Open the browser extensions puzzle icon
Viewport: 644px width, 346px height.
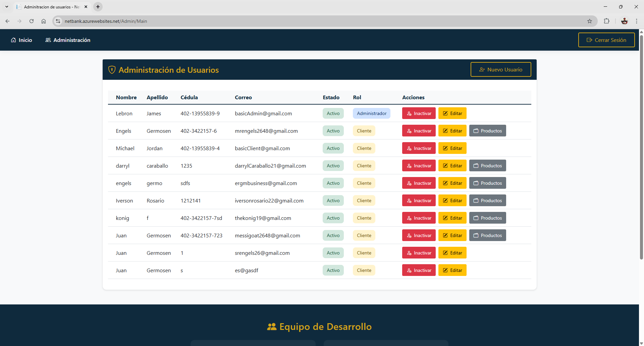[606, 21]
